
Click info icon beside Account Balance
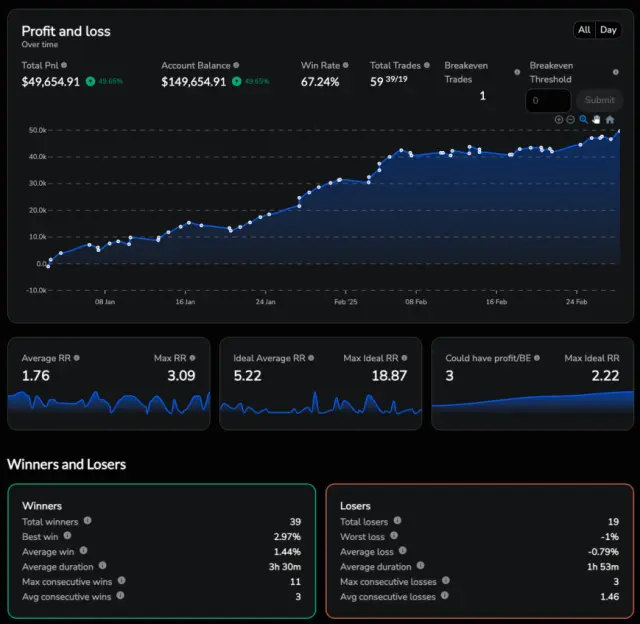point(236,66)
